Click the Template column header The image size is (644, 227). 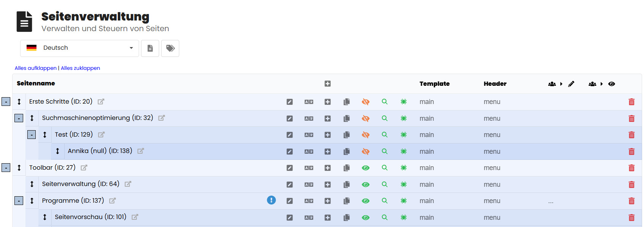click(434, 84)
